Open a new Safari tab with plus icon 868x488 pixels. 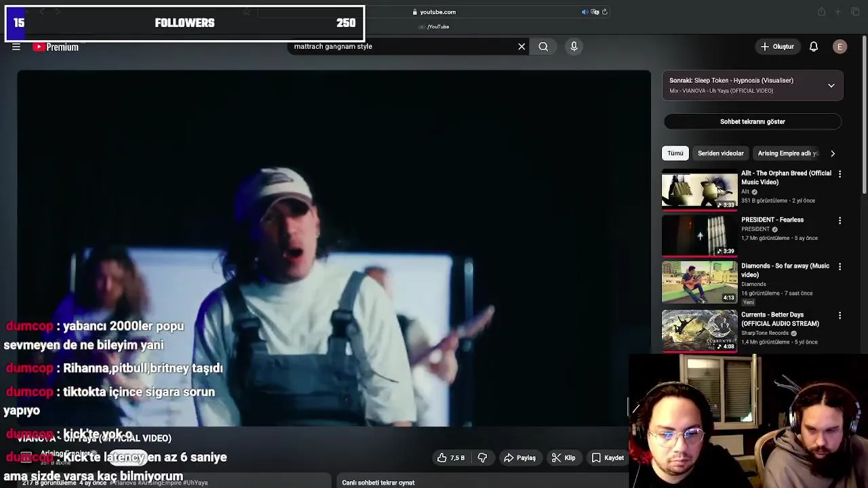[838, 12]
